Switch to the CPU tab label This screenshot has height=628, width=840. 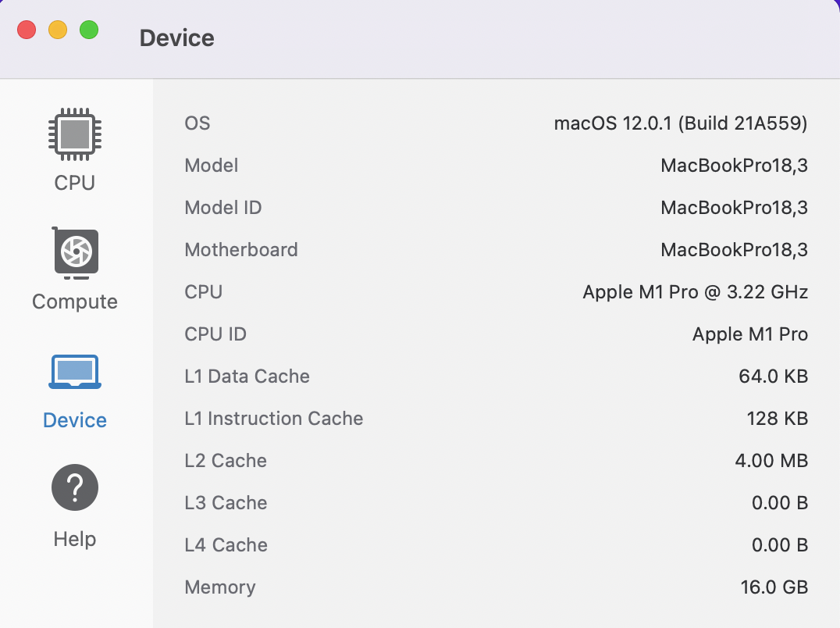click(75, 183)
